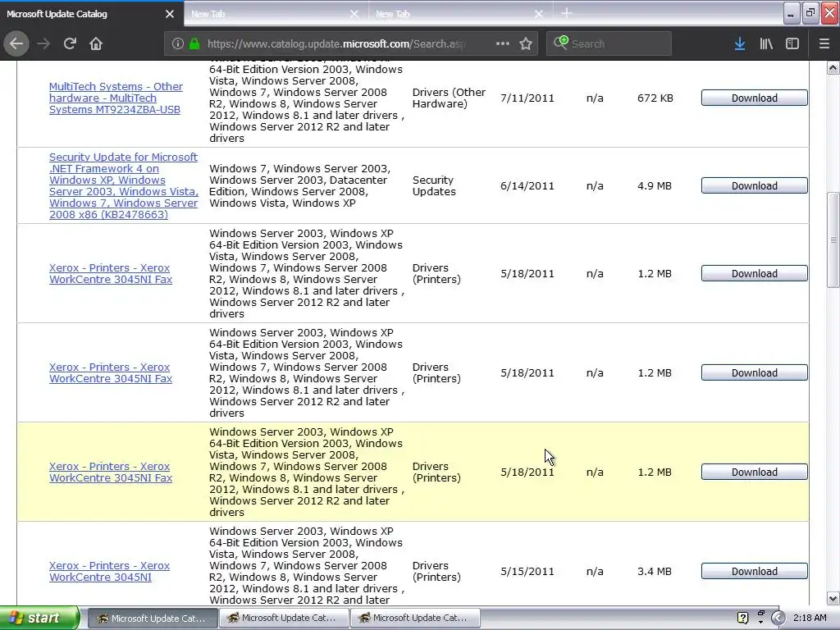The width and height of the screenshot is (840, 630).
Task: Reload the current page
Action: pos(70,43)
